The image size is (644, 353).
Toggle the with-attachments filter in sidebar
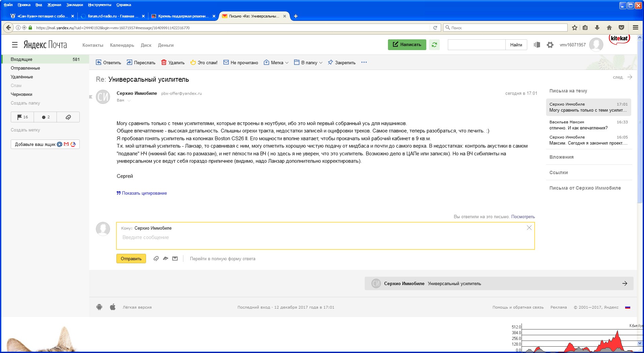pyautogui.click(x=68, y=117)
